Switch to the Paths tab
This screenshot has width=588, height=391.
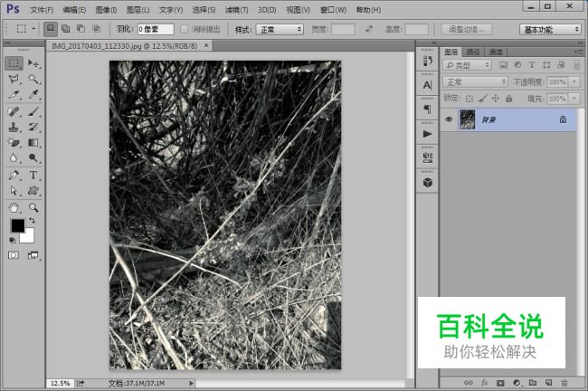(473, 52)
